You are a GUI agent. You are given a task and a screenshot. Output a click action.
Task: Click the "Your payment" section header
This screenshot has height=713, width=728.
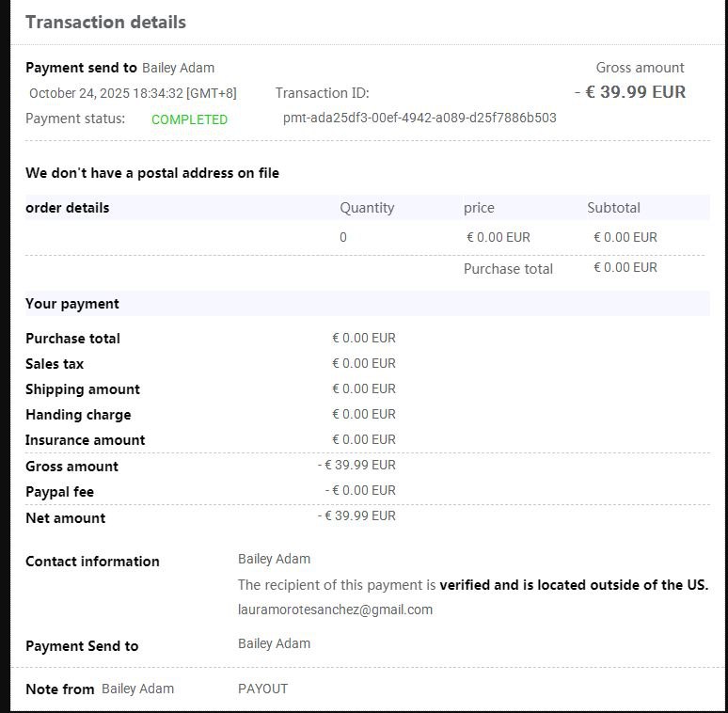[72, 304]
